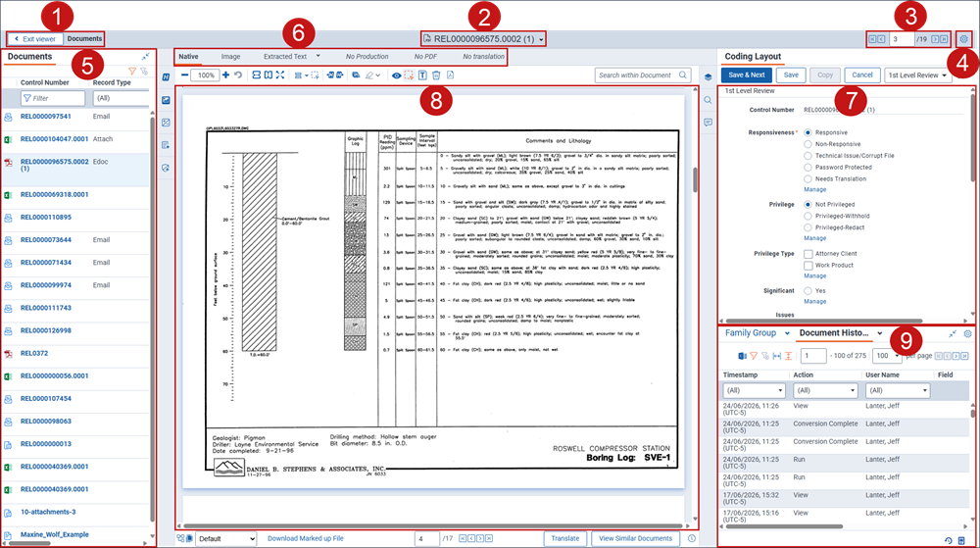Click the history grid filter funnel icon
Image resolution: width=980 pixels, height=548 pixels.
tap(754, 356)
